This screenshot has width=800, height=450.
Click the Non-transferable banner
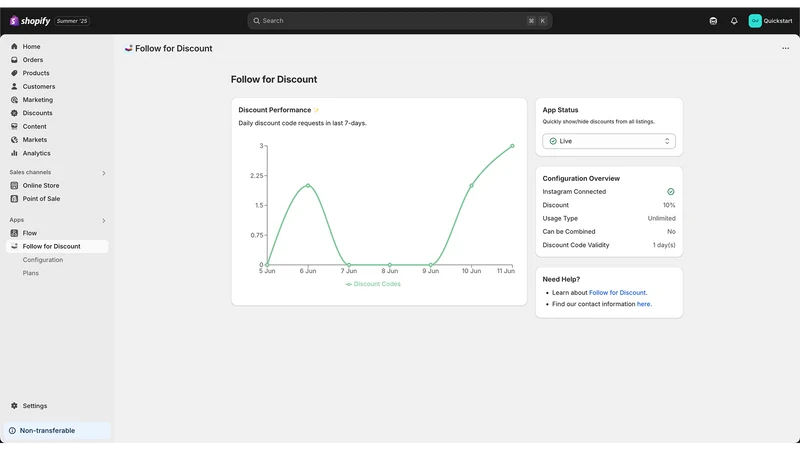[x=57, y=431]
